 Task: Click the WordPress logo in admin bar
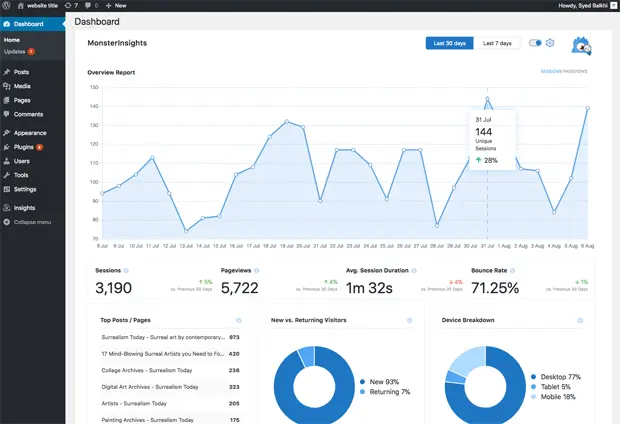[x=7, y=5]
